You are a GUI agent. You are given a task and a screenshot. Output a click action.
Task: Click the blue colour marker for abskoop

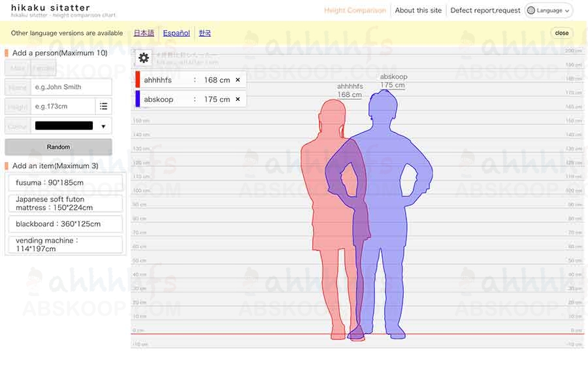pyautogui.click(x=138, y=99)
